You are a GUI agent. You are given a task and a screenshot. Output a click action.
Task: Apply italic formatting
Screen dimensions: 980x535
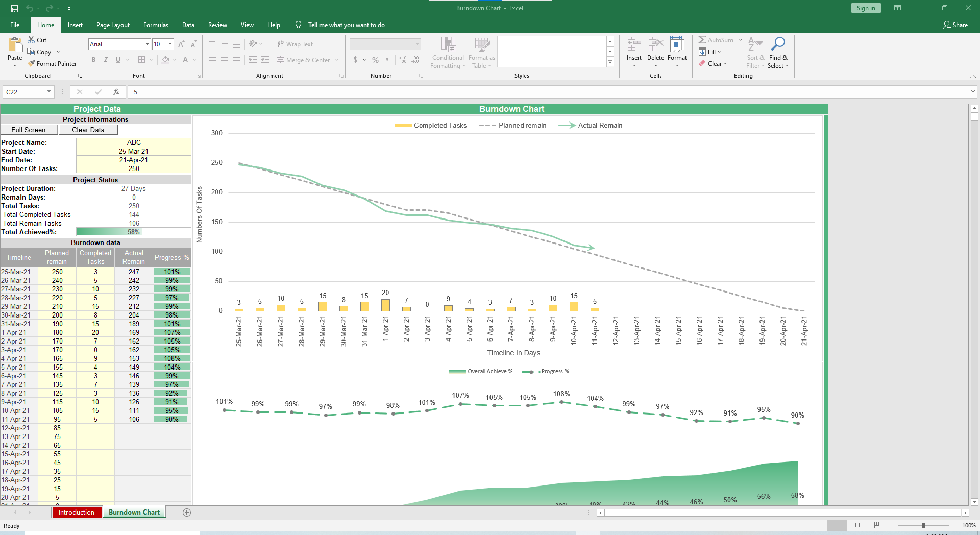(x=106, y=60)
